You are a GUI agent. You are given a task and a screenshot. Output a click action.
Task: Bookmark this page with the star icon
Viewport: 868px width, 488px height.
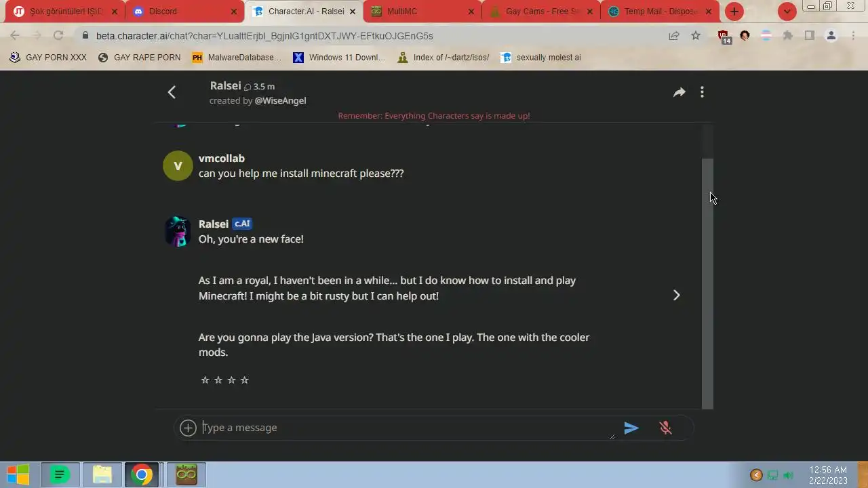coord(696,36)
